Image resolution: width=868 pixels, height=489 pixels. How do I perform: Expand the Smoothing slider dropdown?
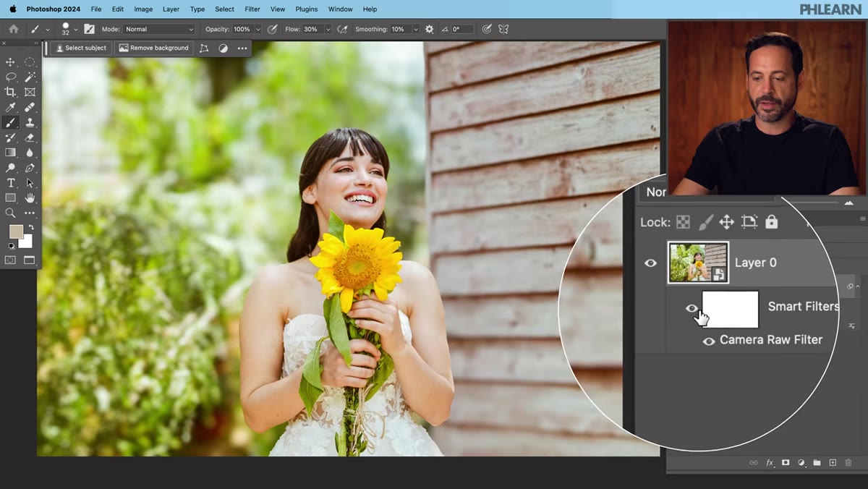click(415, 30)
